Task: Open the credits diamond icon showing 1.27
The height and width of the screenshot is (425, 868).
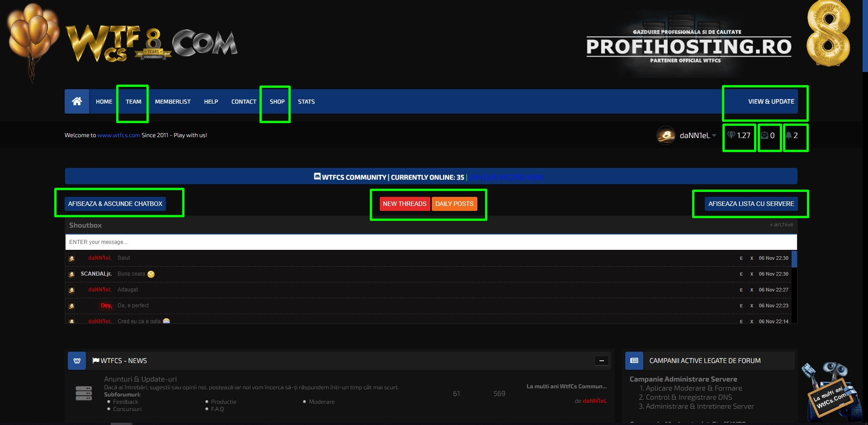Action: coord(731,135)
